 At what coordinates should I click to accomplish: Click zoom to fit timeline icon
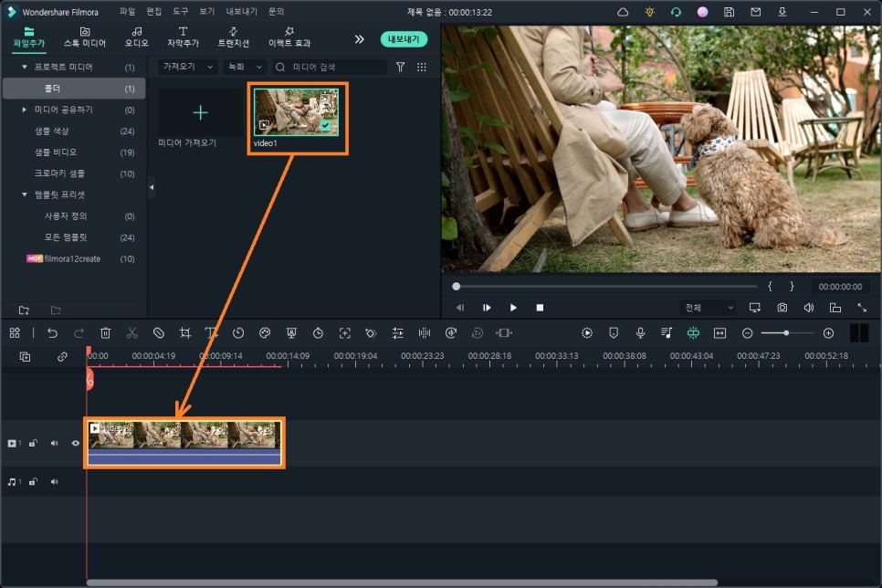click(x=720, y=333)
